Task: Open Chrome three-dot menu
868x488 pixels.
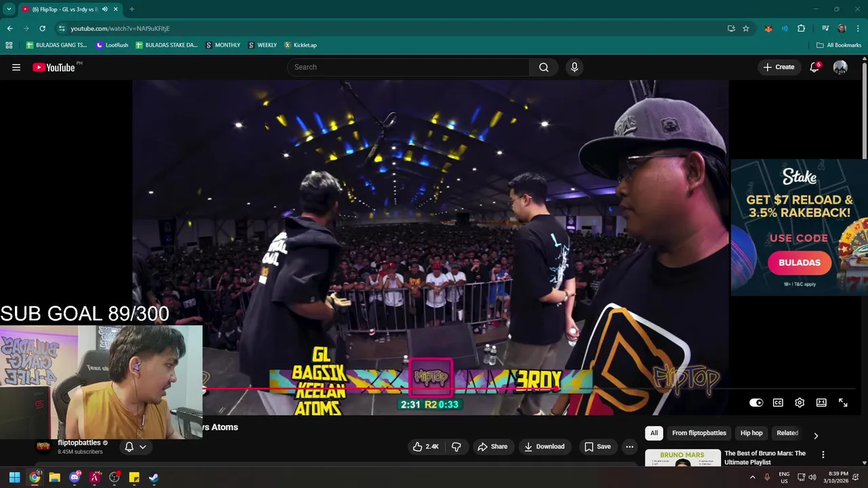Action: coord(858,28)
